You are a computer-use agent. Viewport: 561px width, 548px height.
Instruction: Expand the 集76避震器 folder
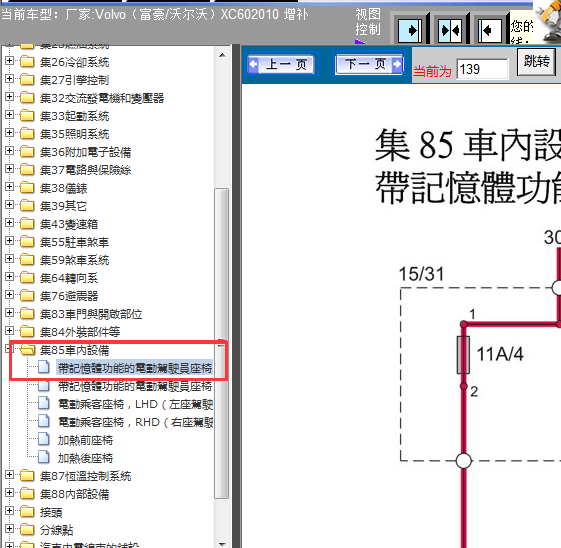click(x=9, y=294)
